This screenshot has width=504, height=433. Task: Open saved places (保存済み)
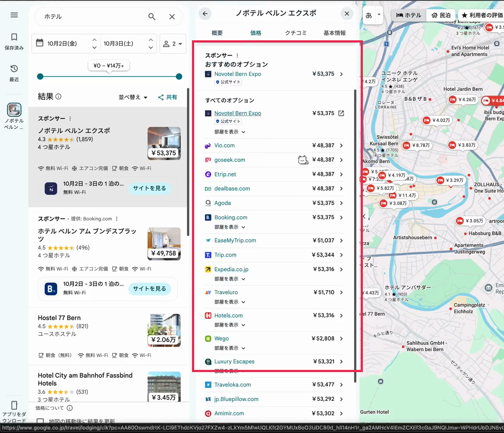coord(14,42)
